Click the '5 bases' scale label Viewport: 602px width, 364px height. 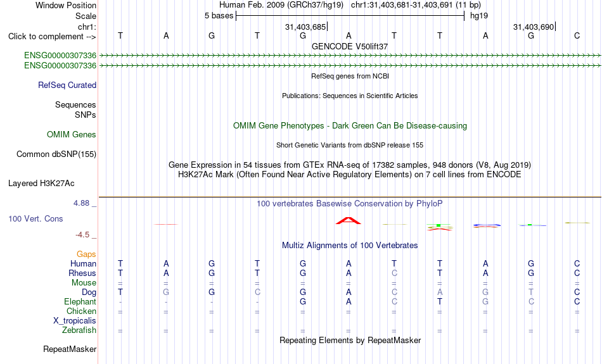pos(219,16)
